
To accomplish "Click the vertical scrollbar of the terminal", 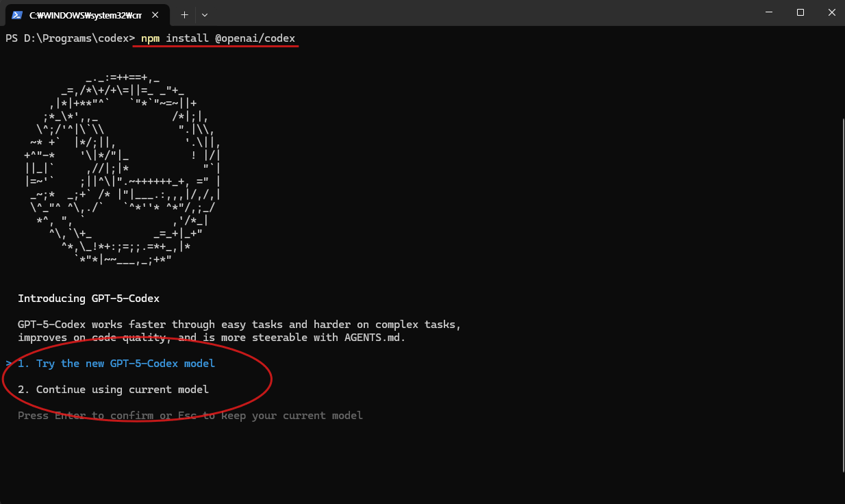I will pyautogui.click(x=840, y=294).
